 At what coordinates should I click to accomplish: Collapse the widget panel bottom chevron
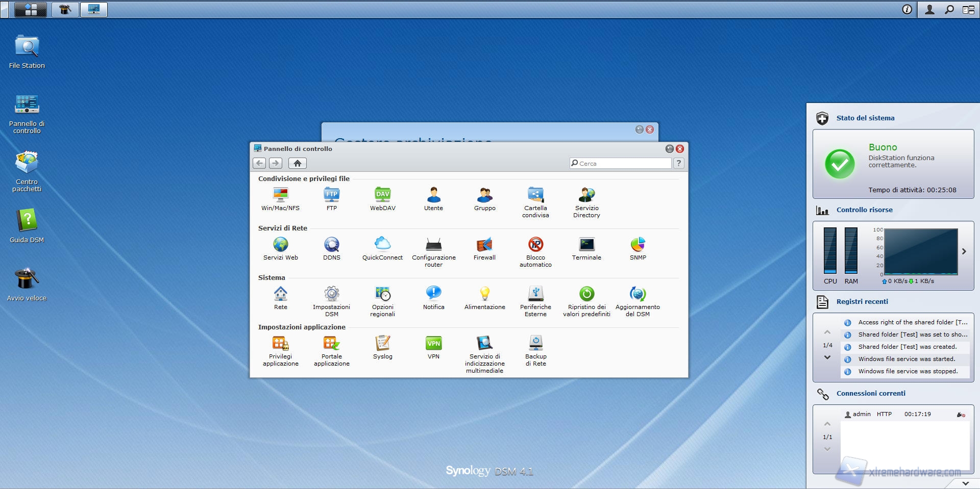pos(965,483)
